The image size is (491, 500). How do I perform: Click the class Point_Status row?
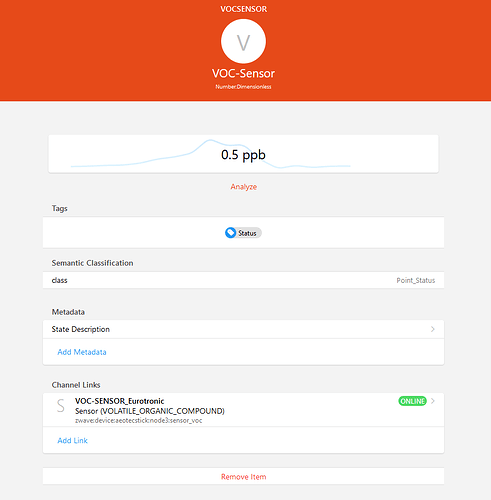[x=243, y=280]
